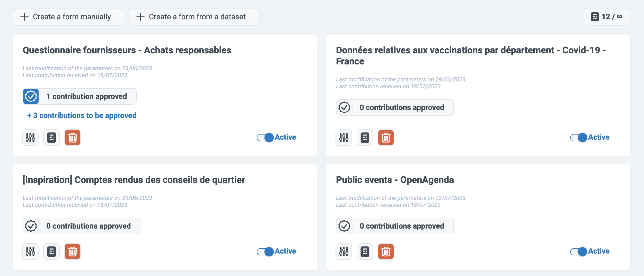Image resolution: width=644 pixels, height=276 pixels.
Task: Switch off Public events form Active toggle
Action: click(x=579, y=252)
